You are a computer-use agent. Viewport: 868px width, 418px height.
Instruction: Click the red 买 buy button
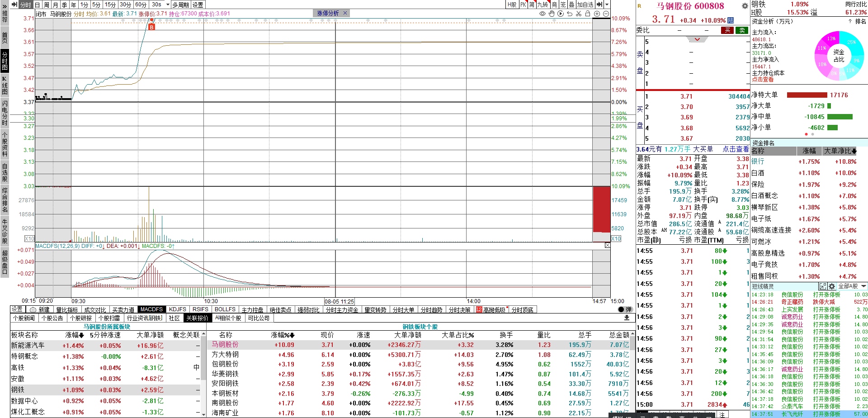[727, 30]
